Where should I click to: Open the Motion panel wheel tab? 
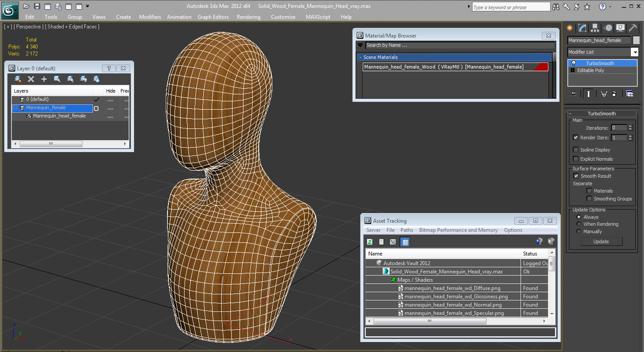click(608, 28)
